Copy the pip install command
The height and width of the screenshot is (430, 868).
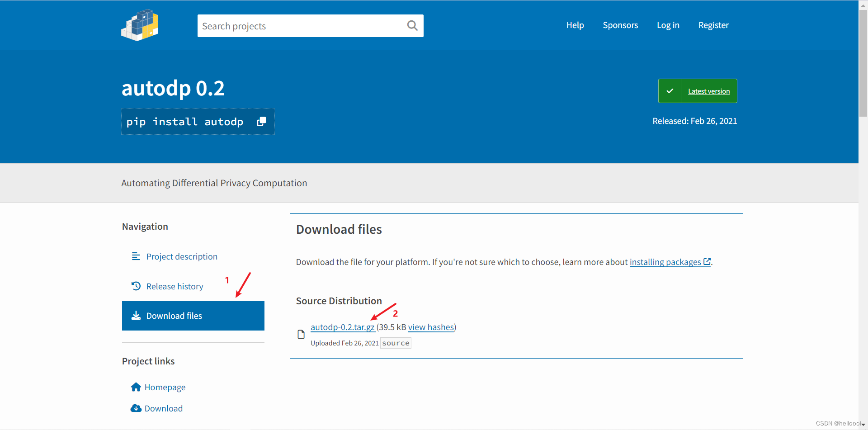261,121
